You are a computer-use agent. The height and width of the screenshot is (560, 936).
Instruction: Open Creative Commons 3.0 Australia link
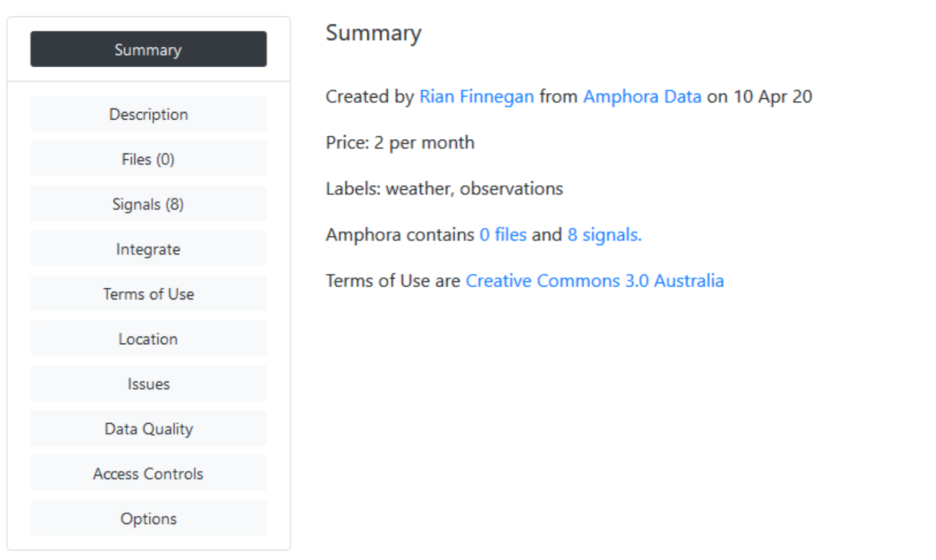click(594, 281)
